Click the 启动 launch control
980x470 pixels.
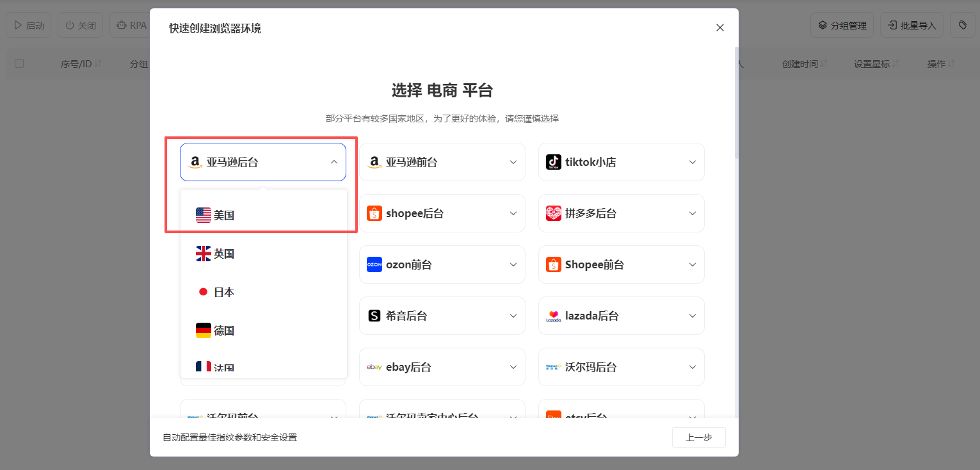pos(28,25)
